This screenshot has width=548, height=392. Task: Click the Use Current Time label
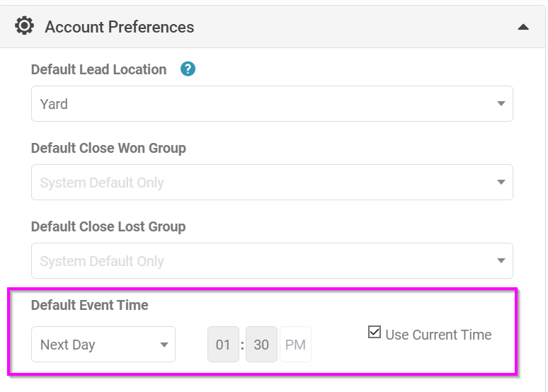438,335
